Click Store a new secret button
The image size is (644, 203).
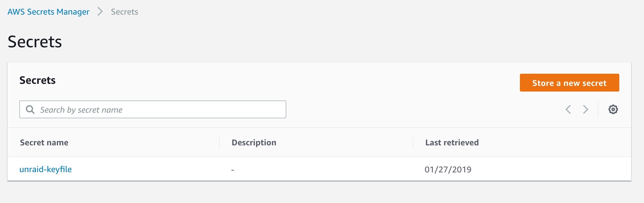coord(569,83)
